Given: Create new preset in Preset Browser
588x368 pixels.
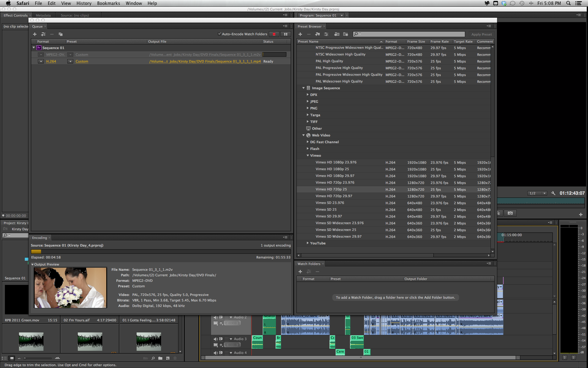Looking at the screenshot, I should [x=300, y=34].
